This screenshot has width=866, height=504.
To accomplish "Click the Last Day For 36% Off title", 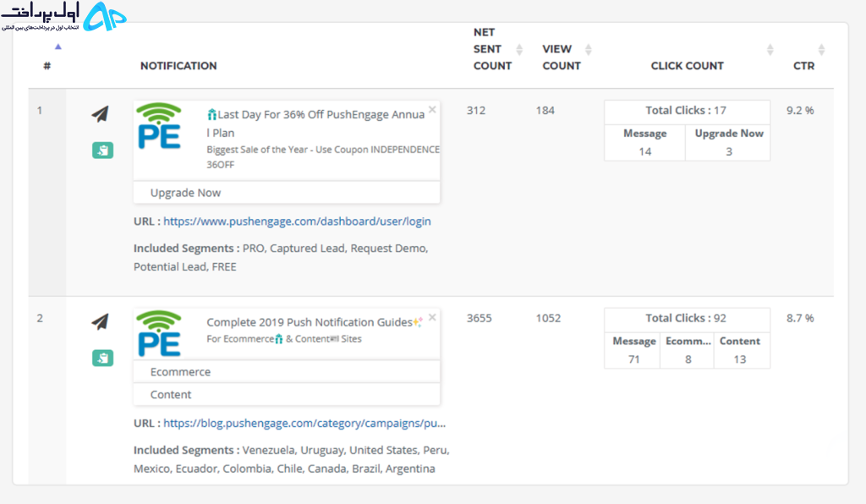I will point(316,123).
